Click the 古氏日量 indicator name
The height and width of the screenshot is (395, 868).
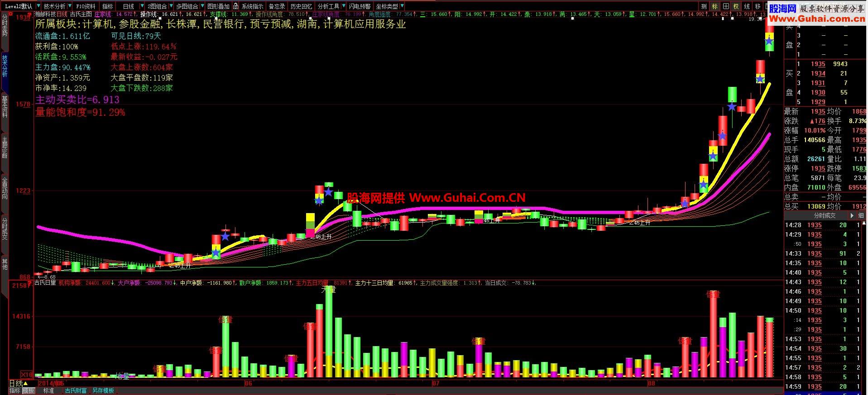click(45, 283)
